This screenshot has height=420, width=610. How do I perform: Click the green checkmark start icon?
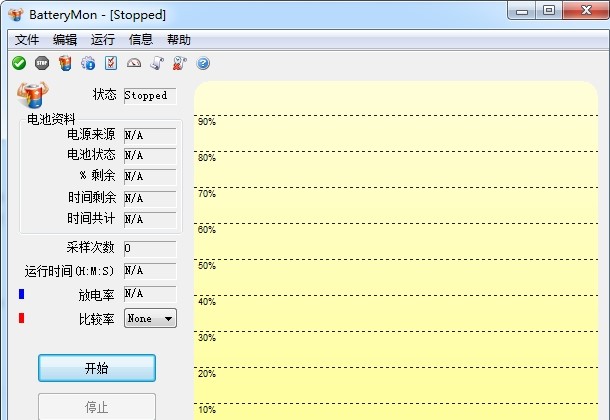[x=19, y=63]
